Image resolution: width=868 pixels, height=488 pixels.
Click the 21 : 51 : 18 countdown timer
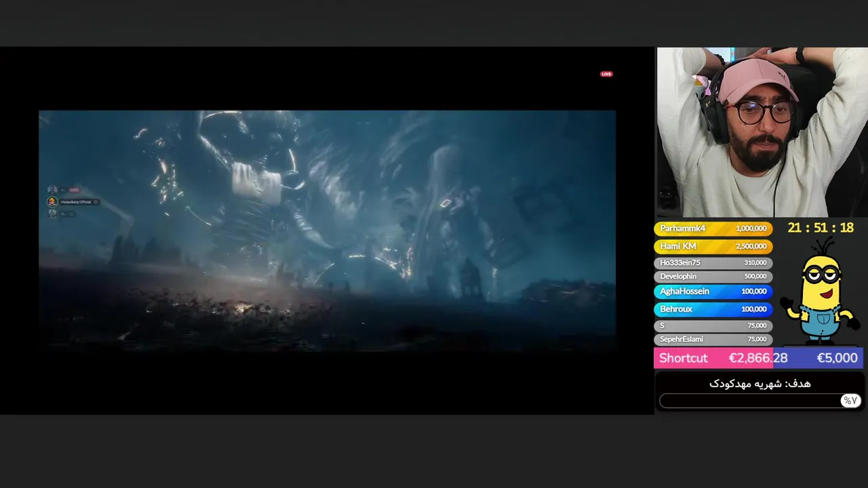click(x=821, y=228)
